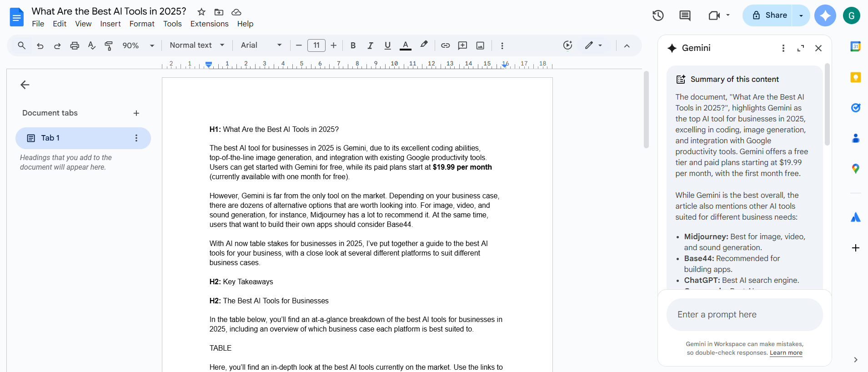Screen dimensions: 868x372
Task: Open Google Calendar in side panel
Action: [855, 46]
